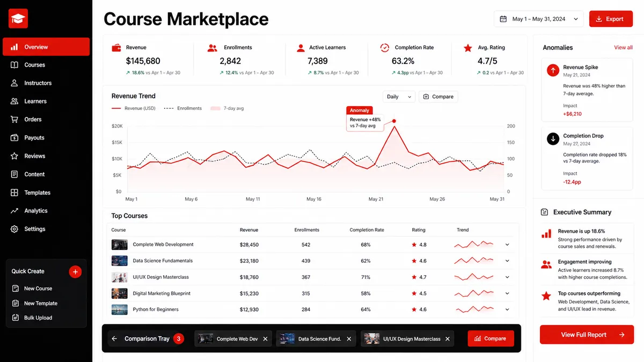Click the red plus Quick Create button

tap(75, 271)
